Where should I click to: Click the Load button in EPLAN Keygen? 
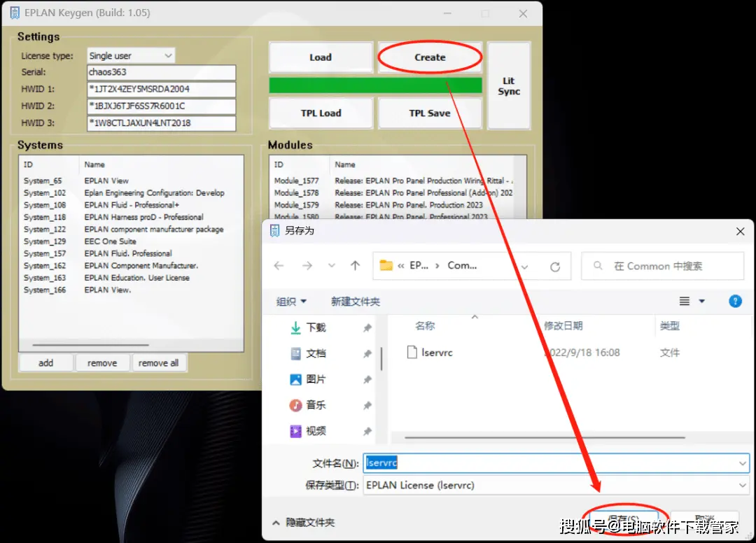[x=321, y=57]
